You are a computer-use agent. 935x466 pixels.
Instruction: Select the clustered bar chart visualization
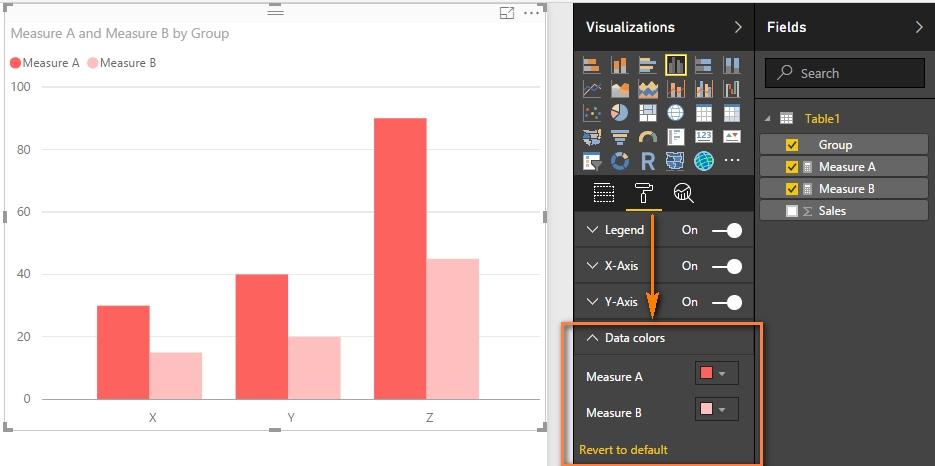point(648,65)
